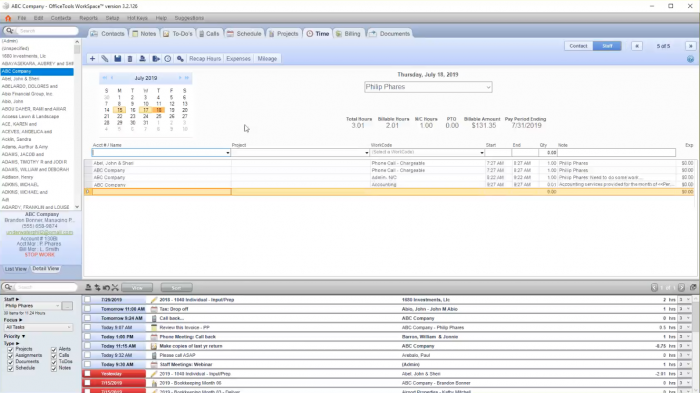The height and width of the screenshot is (393, 700).
Task: Switch to the Contacts tab
Action: point(108,33)
